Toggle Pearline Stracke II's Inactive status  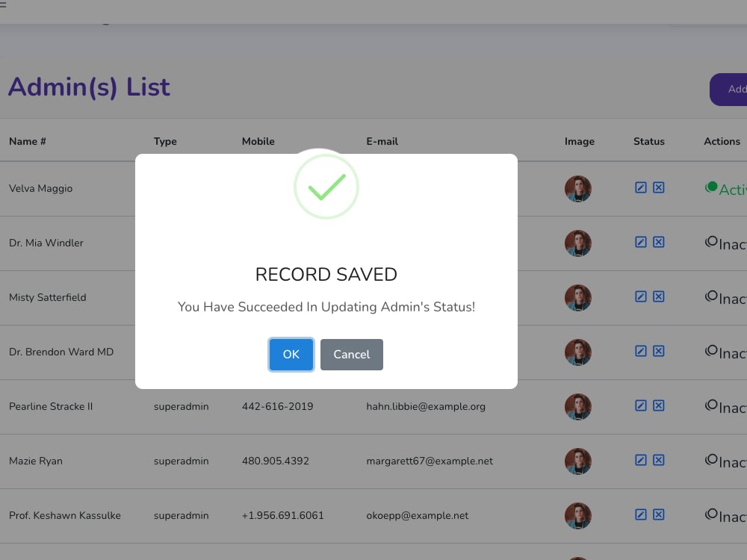tap(725, 407)
